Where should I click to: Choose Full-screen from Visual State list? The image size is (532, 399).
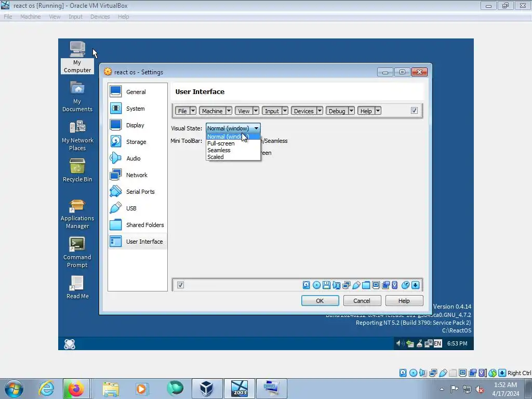tap(233, 143)
